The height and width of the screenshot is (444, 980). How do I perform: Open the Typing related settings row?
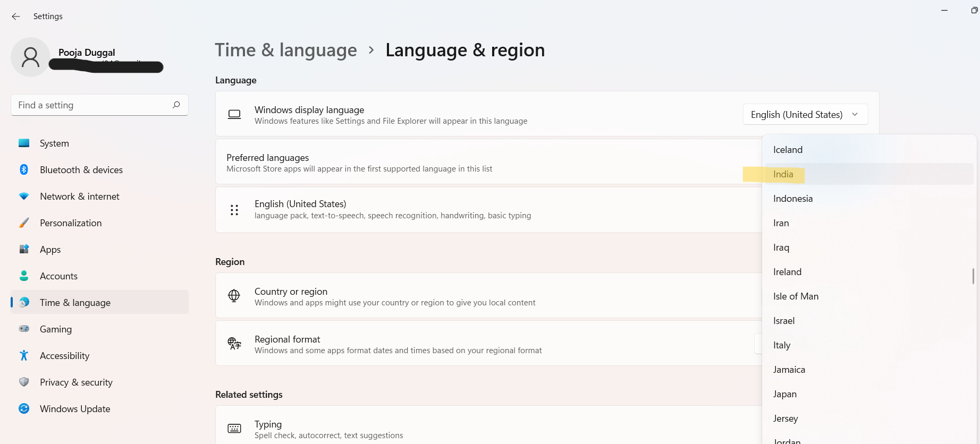[x=488, y=425]
